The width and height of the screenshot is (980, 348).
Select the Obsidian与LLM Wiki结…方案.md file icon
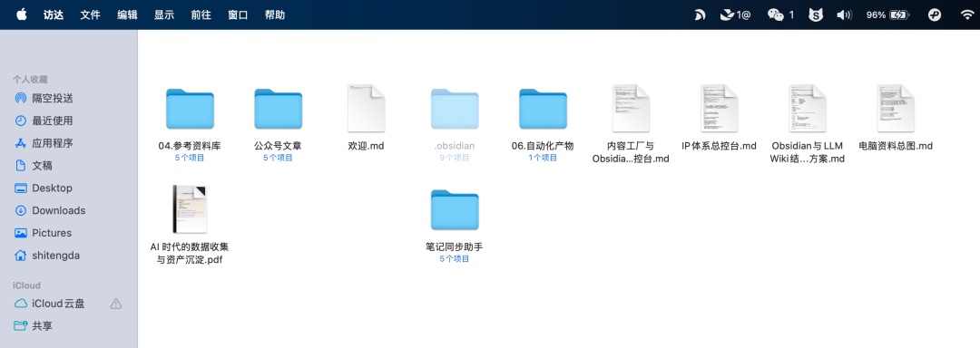808,109
